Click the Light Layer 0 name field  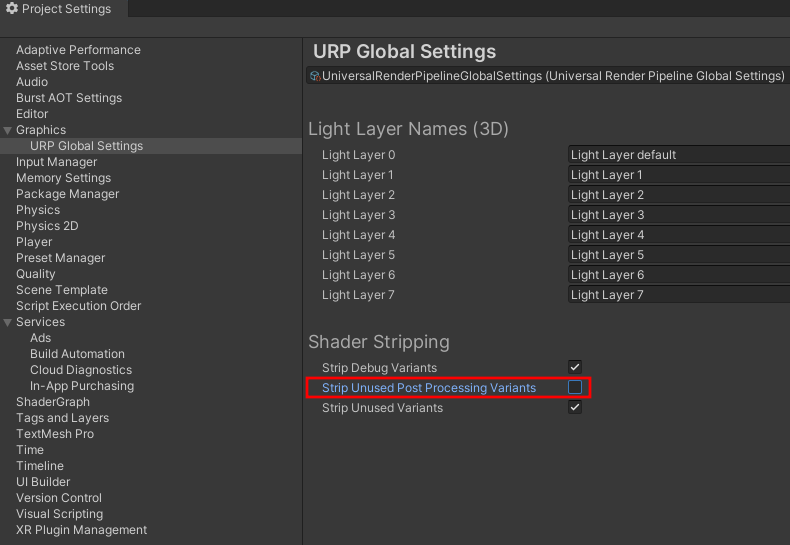tap(678, 155)
